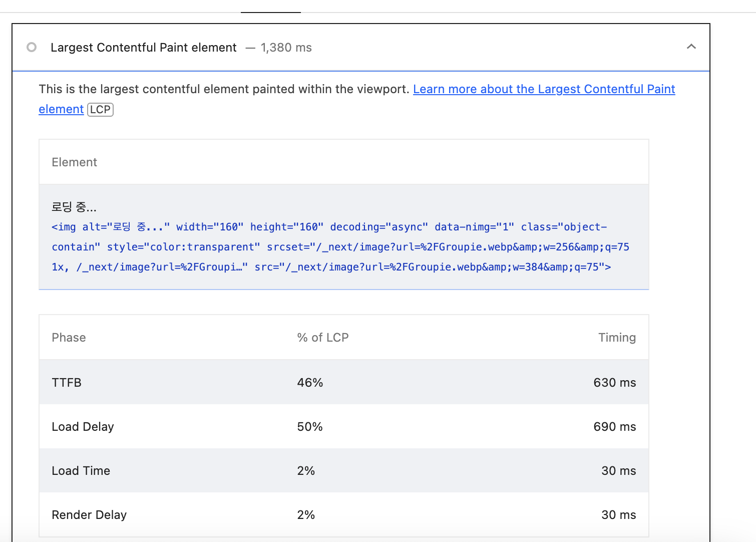Click the Phase column header
The height and width of the screenshot is (542, 756).
[x=69, y=338]
